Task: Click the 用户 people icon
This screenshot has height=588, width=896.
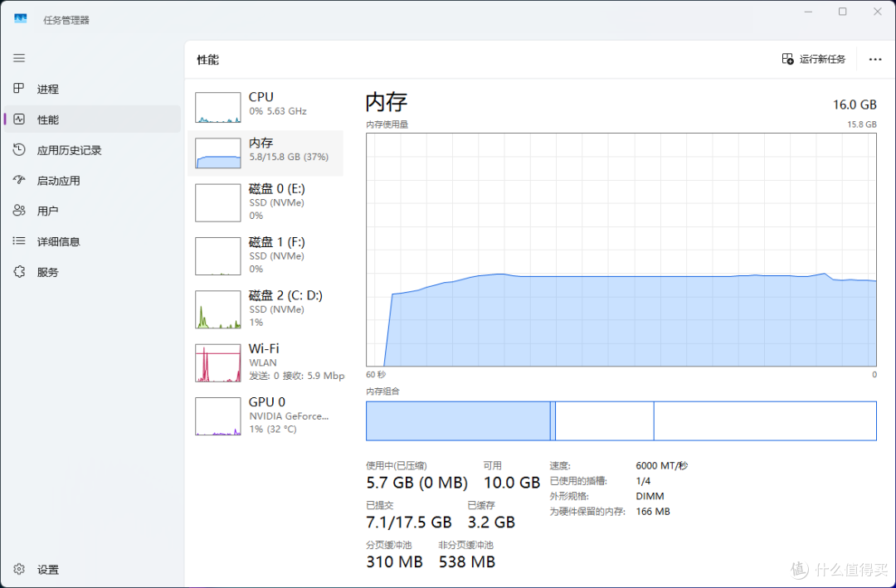Action: [x=19, y=211]
